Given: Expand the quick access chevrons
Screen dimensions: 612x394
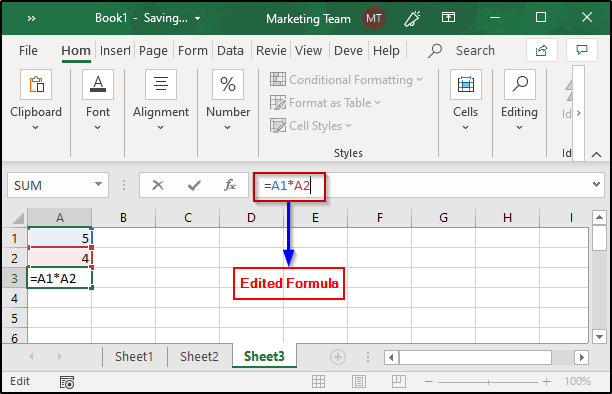Looking at the screenshot, I should tap(32, 18).
